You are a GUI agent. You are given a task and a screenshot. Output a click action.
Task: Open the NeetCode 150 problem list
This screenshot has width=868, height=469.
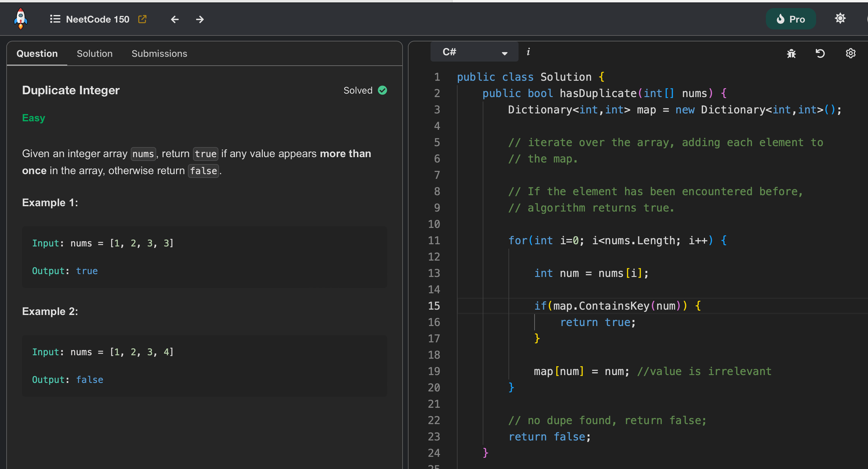pyautogui.click(x=55, y=19)
